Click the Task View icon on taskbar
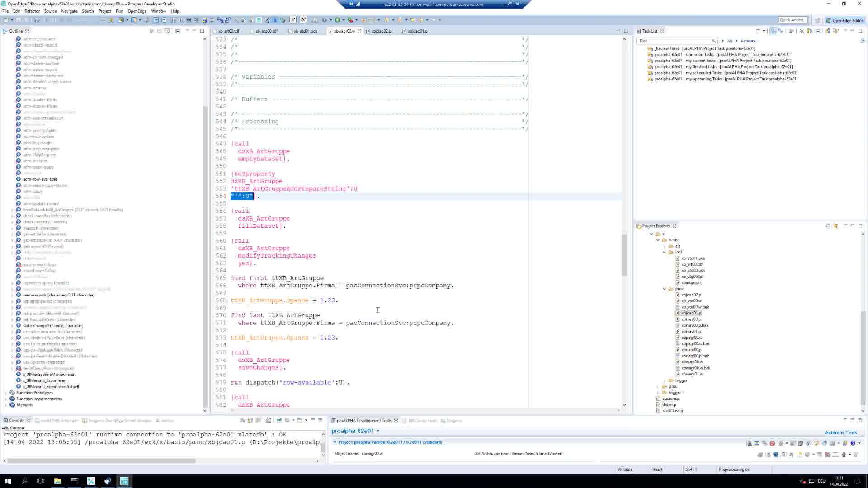Viewport: 868px width, 488px height. point(41,481)
